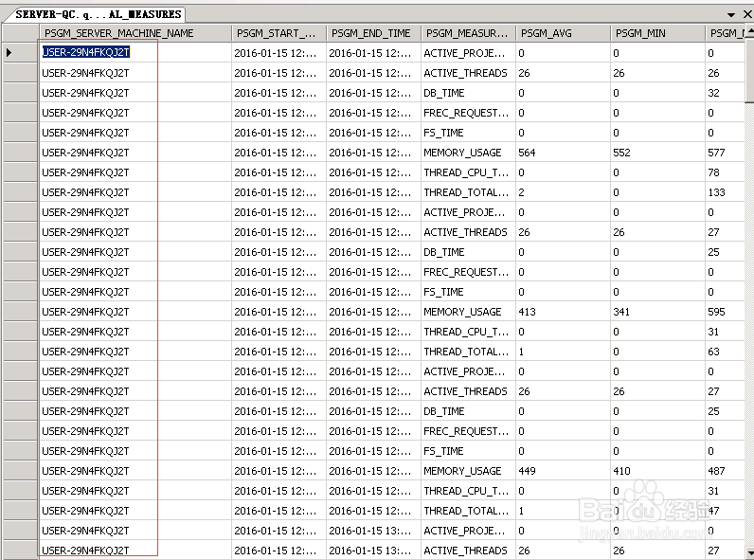Screen dimensions: 754x560
Task: Click the PSGM_AVG column header
Action: [563, 33]
